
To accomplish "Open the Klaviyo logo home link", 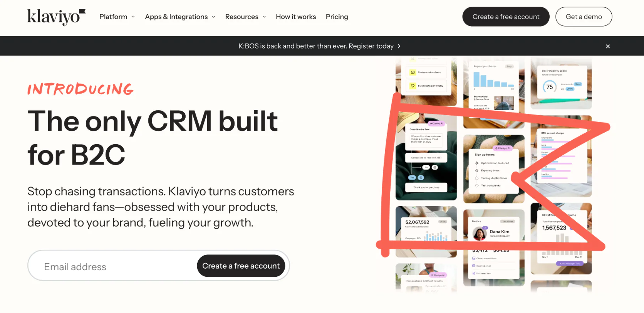I will pos(56,17).
